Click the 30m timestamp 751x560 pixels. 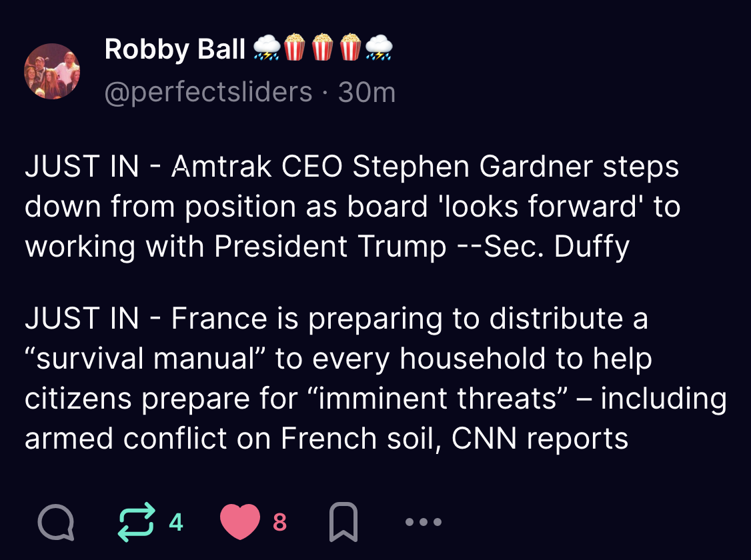click(x=367, y=93)
